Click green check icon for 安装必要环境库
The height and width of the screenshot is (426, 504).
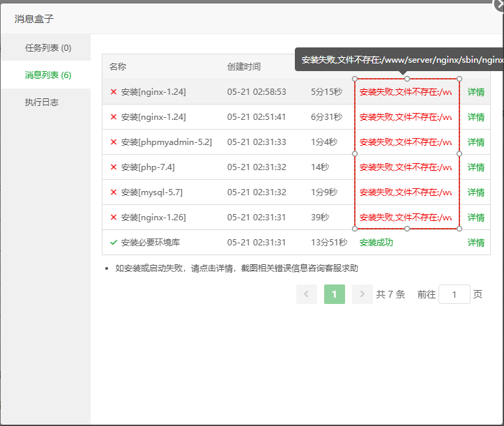(x=114, y=242)
